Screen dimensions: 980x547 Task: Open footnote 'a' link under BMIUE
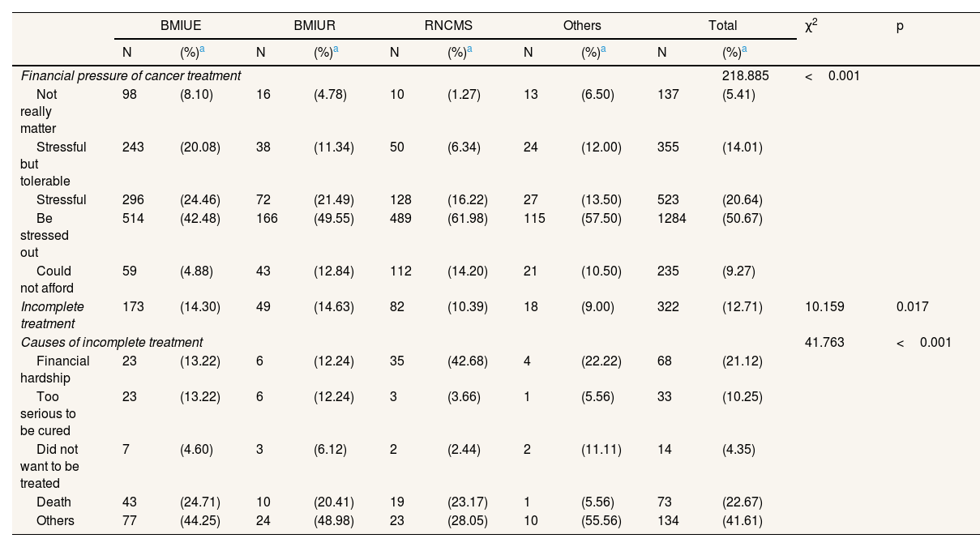pyautogui.click(x=202, y=50)
